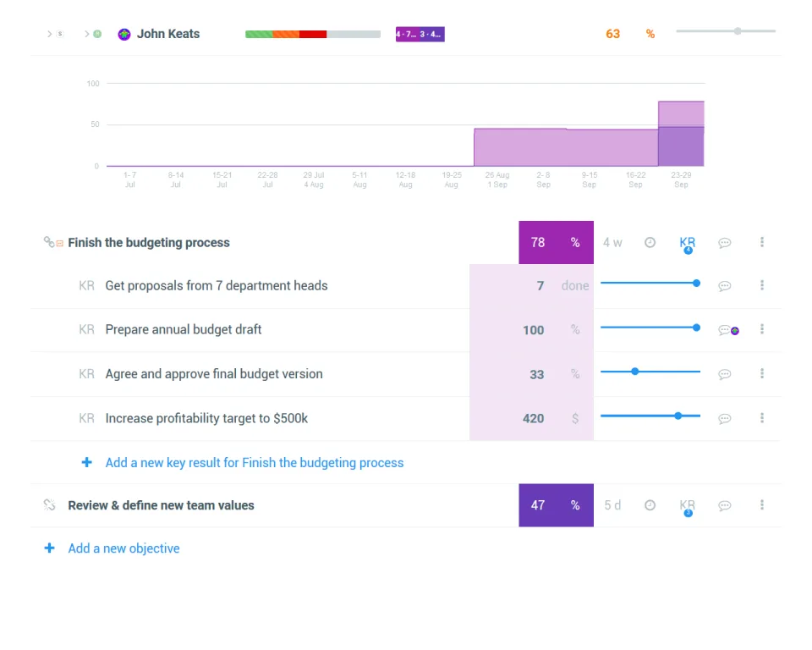Open three-dot menu for Get proposals from 7 department heads
Viewport: 812px width, 650px height.
(x=762, y=285)
